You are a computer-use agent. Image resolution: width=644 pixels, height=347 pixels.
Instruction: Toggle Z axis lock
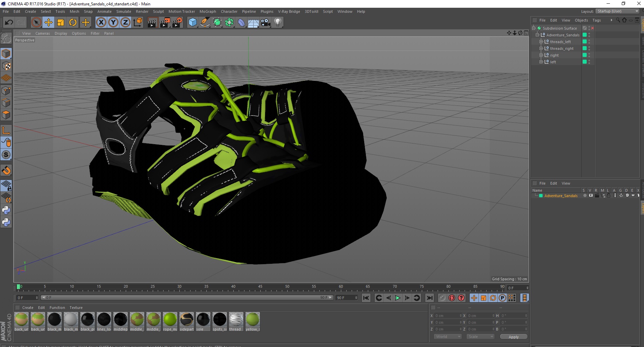coord(125,23)
